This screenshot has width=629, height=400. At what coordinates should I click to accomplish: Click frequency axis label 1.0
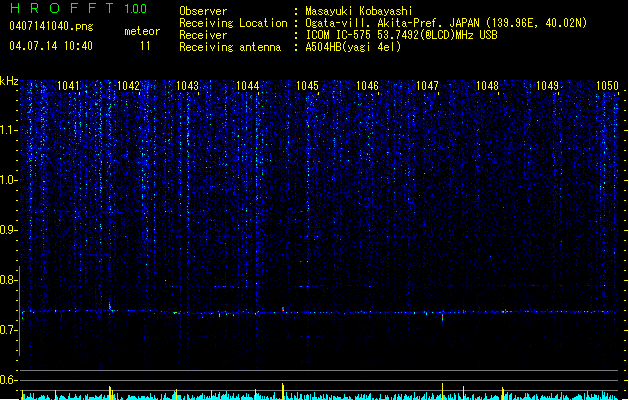8,180
